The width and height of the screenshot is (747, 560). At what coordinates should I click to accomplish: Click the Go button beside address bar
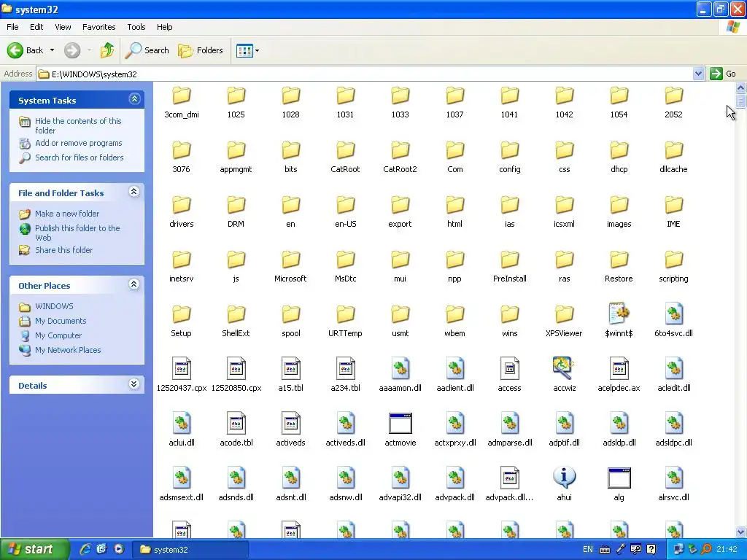(x=723, y=74)
